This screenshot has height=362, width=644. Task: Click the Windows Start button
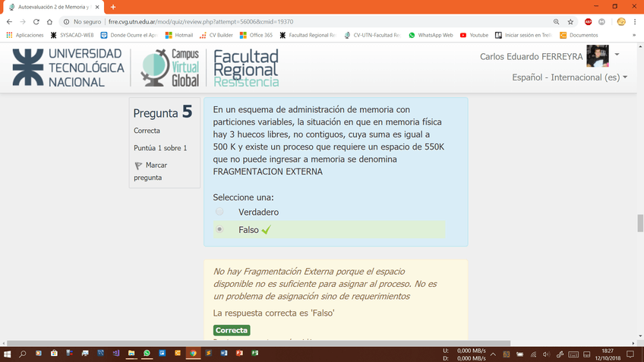click(8, 354)
